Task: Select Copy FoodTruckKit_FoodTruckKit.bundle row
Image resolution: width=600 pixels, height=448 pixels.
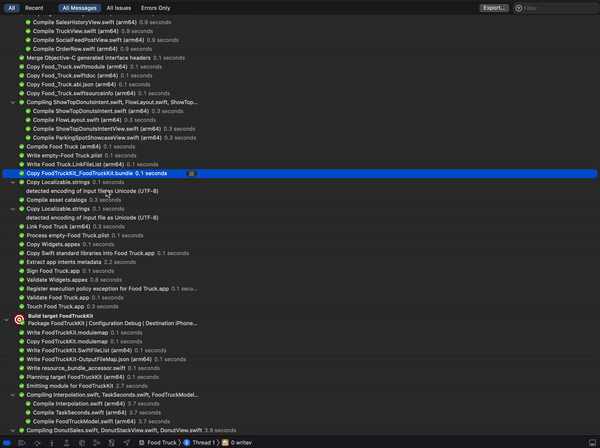Action: coord(300,173)
